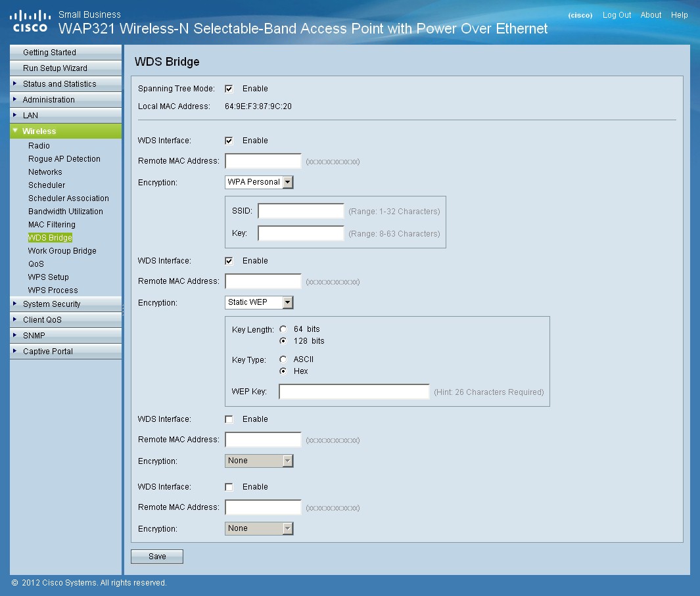Open the Radio settings page
Viewport: 700px width, 596px height.
39,146
